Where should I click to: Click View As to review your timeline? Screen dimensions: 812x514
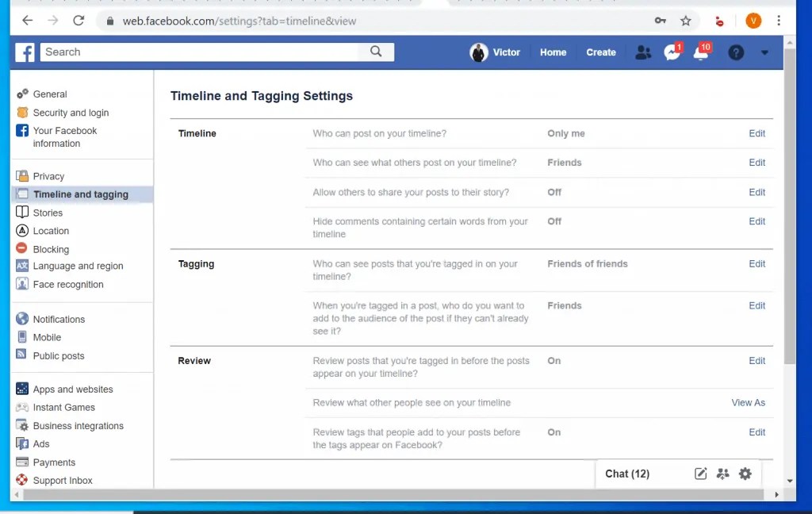[748, 402]
